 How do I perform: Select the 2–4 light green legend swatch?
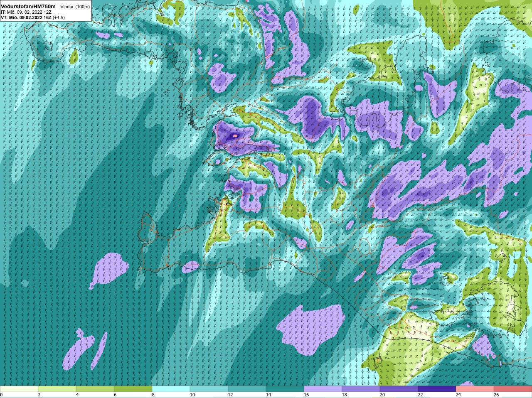[x=57, y=389]
